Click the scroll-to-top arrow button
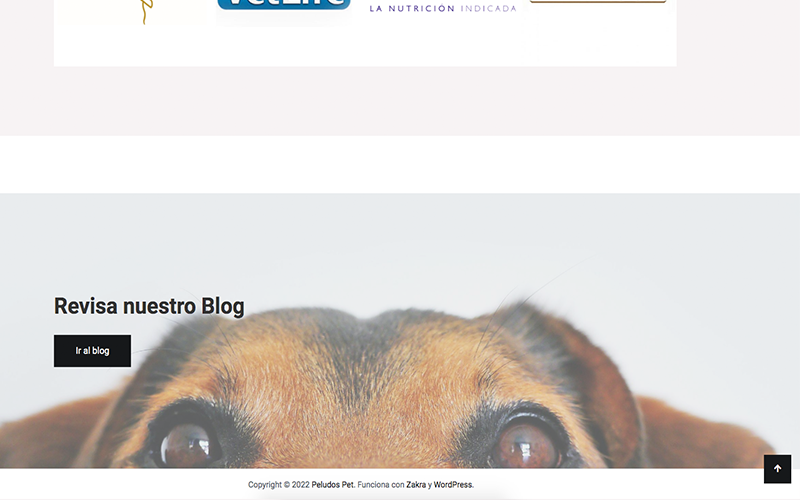Viewport: 800px width, 500px height. tap(777, 469)
